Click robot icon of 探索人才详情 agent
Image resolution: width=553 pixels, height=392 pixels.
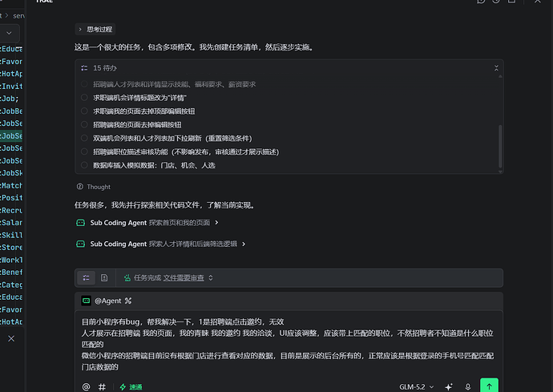click(x=80, y=244)
